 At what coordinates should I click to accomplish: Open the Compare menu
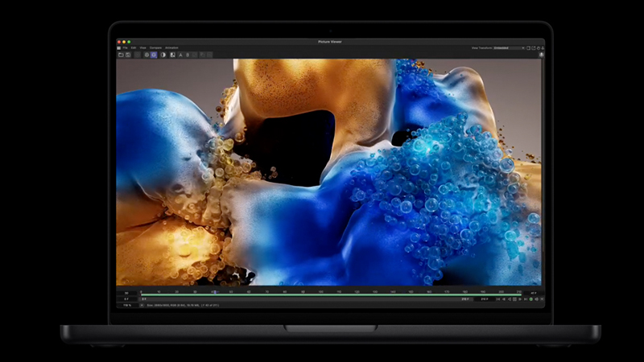tap(155, 48)
